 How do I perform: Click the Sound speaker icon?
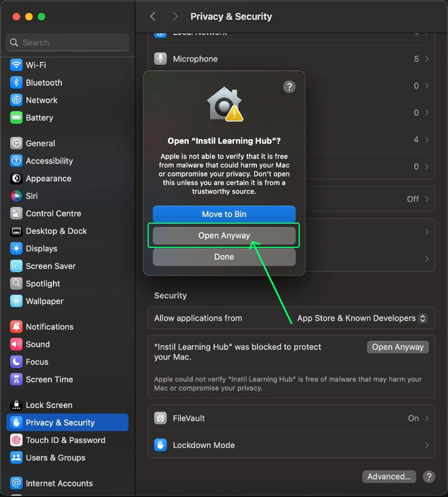point(16,344)
